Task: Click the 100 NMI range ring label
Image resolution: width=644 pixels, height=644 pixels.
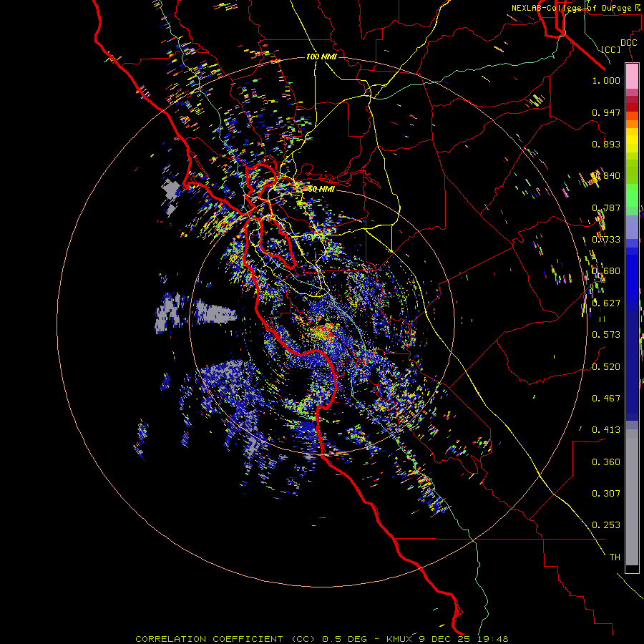Action: pos(321,57)
